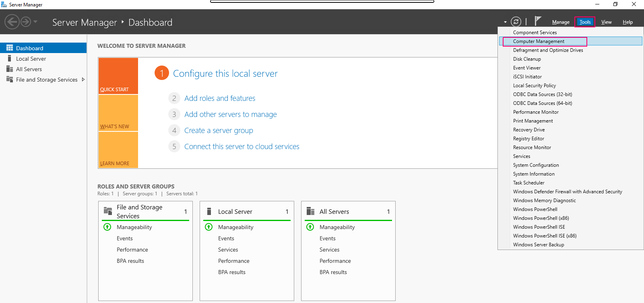Image resolution: width=644 pixels, height=303 pixels.
Task: Launch Task Scheduler from Tools menu
Action: point(570,183)
